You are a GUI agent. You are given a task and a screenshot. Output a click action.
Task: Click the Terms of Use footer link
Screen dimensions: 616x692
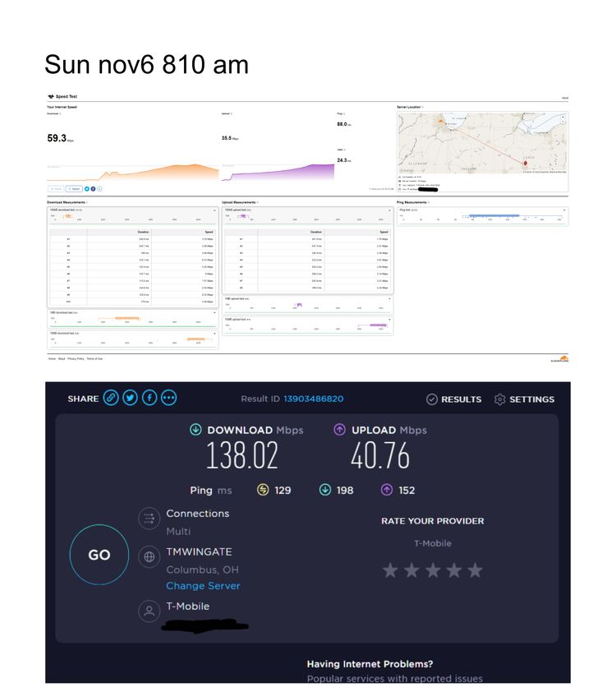[94, 359]
